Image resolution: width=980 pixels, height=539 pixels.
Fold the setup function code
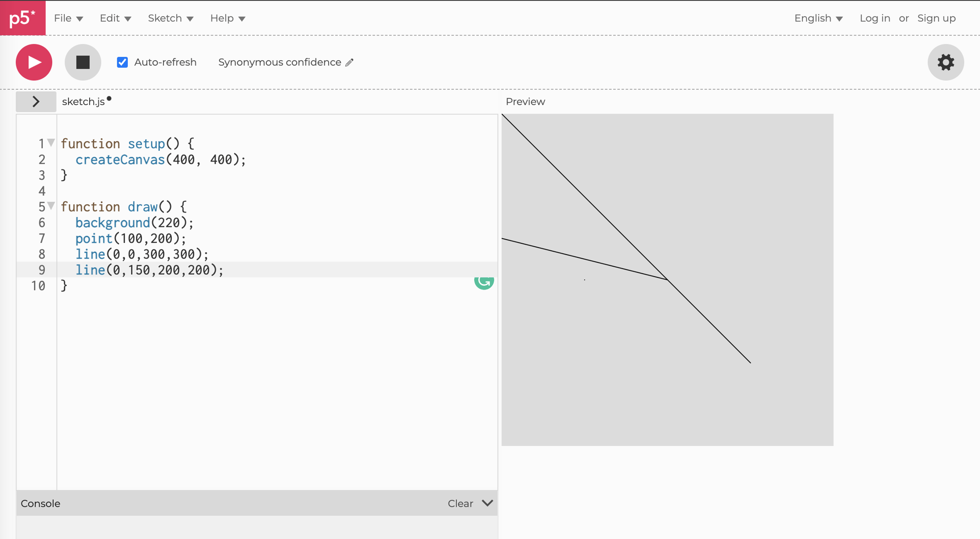click(x=51, y=142)
